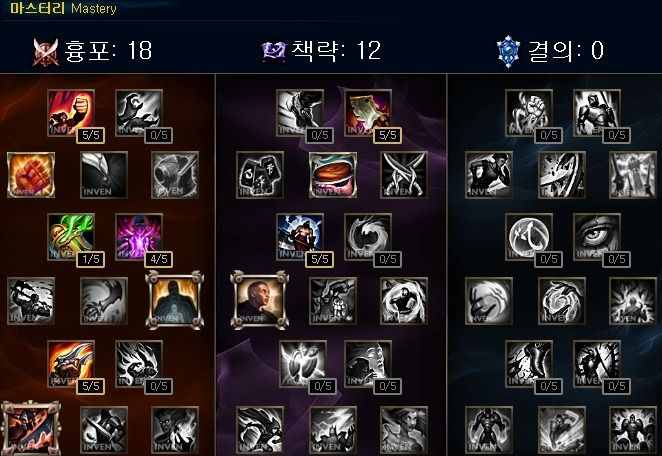Click the grayscale playing cards mastery icon
This screenshot has width=662, height=456.
pyautogui.click(x=260, y=175)
